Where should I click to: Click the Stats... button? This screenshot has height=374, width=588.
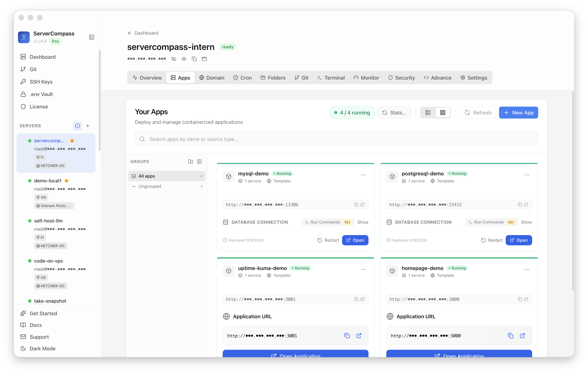[x=394, y=113]
